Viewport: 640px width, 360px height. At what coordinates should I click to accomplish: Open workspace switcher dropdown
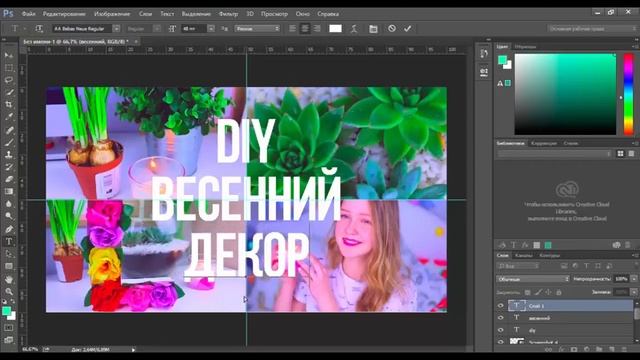tap(593, 29)
